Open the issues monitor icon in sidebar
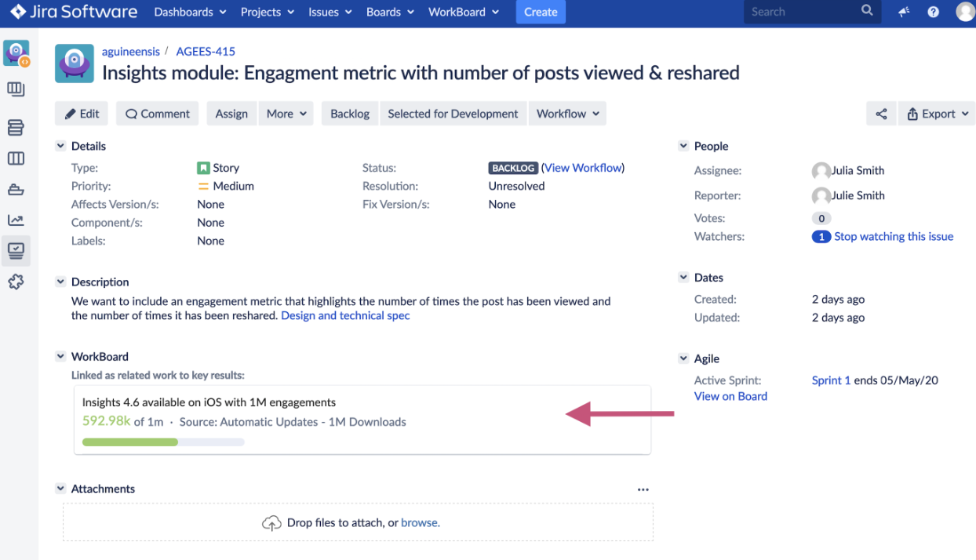This screenshot has width=976, height=560. pos(16,251)
